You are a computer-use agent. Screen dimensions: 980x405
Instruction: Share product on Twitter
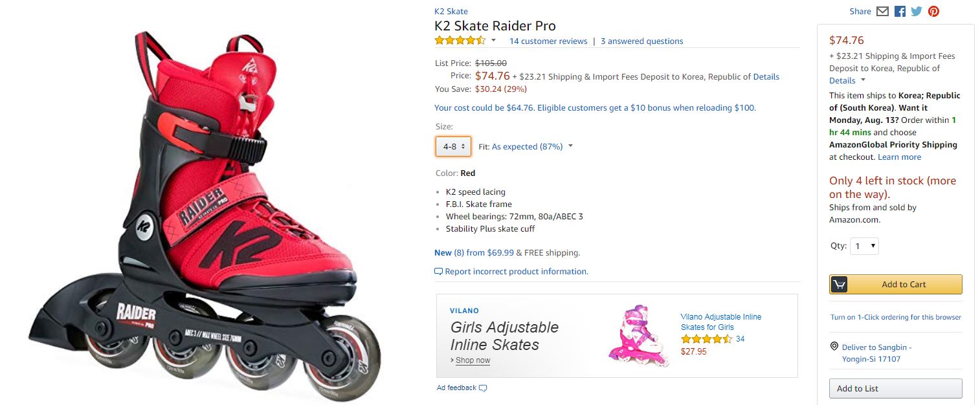coord(917,12)
